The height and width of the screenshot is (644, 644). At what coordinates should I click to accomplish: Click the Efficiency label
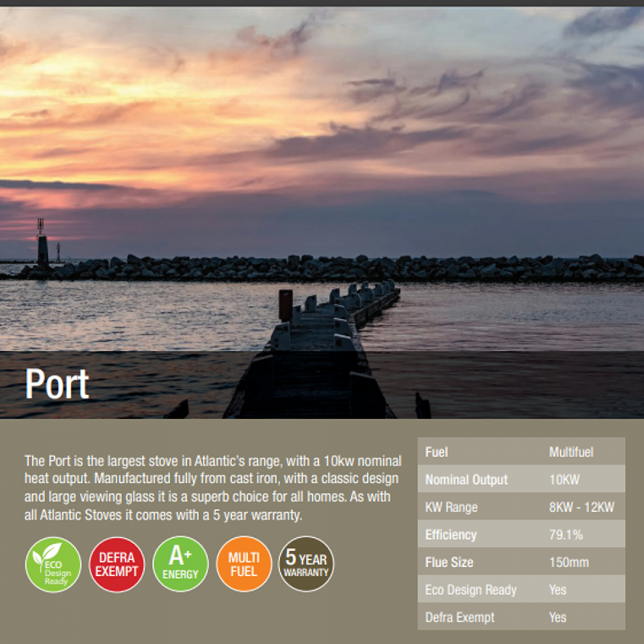coord(451,535)
